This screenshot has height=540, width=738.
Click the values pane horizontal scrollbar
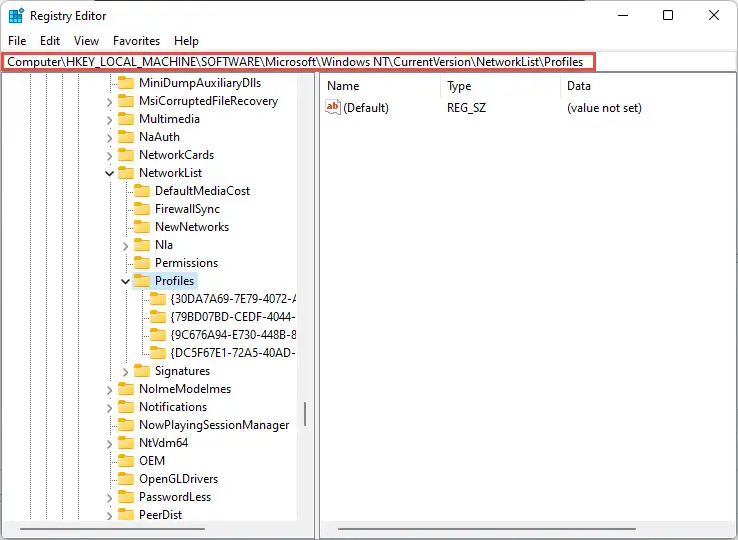point(488,529)
